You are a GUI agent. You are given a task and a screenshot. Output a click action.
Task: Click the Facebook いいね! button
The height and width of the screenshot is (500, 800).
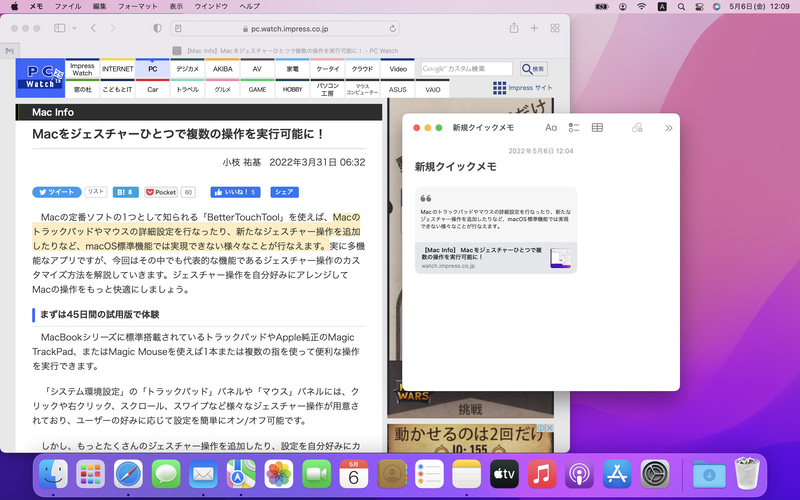point(236,192)
